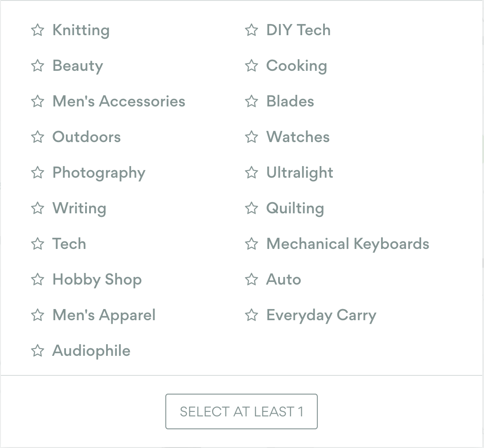This screenshot has width=484, height=448.
Task: Toggle the Ultralight star selection
Action: tap(252, 173)
